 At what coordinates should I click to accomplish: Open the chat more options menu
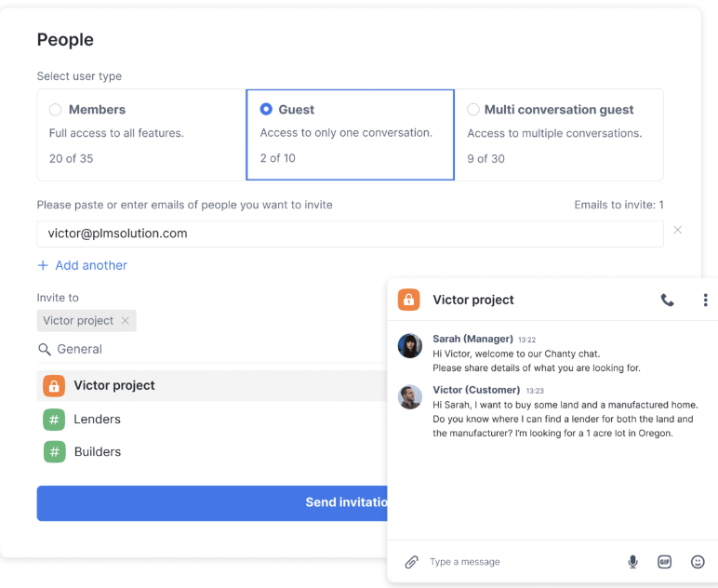[x=705, y=300]
